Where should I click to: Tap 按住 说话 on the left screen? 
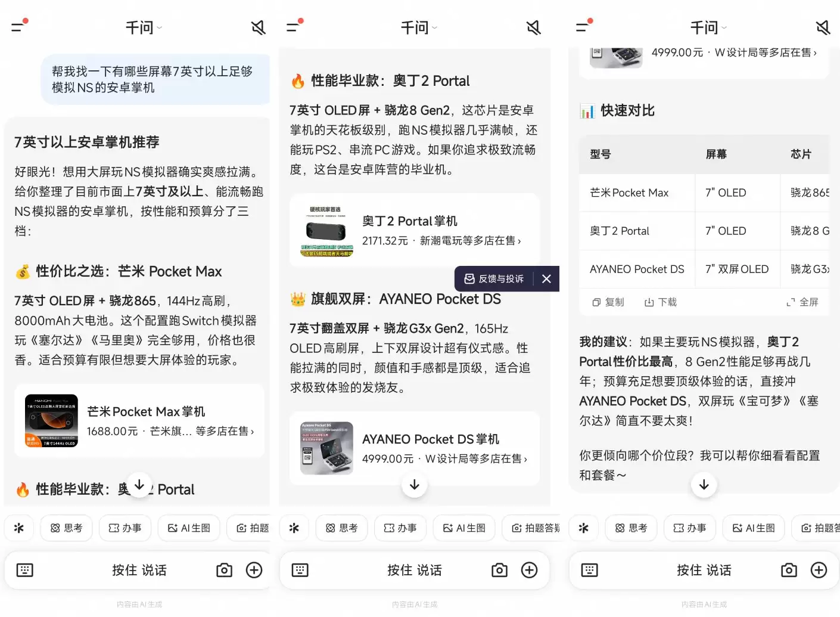139,570
